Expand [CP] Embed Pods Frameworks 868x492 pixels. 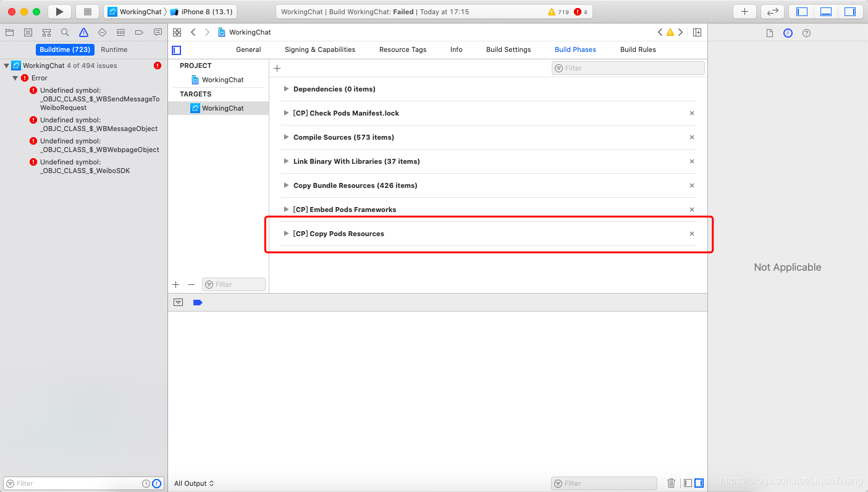pyautogui.click(x=286, y=210)
